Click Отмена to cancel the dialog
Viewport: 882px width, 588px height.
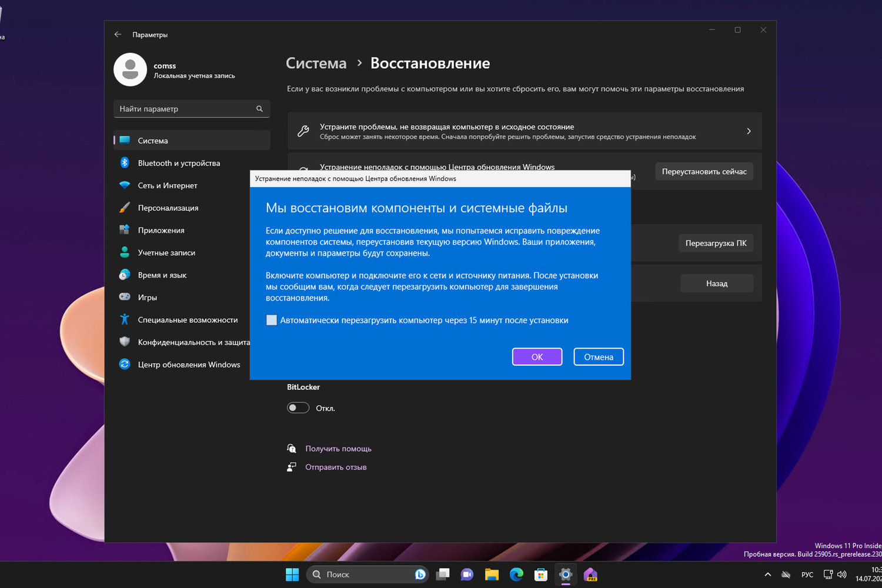[x=599, y=357]
